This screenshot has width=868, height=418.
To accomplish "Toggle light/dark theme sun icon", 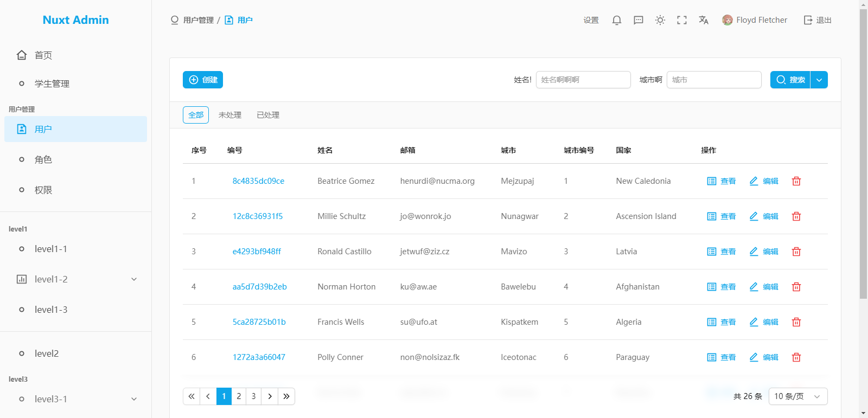I will tap(660, 20).
